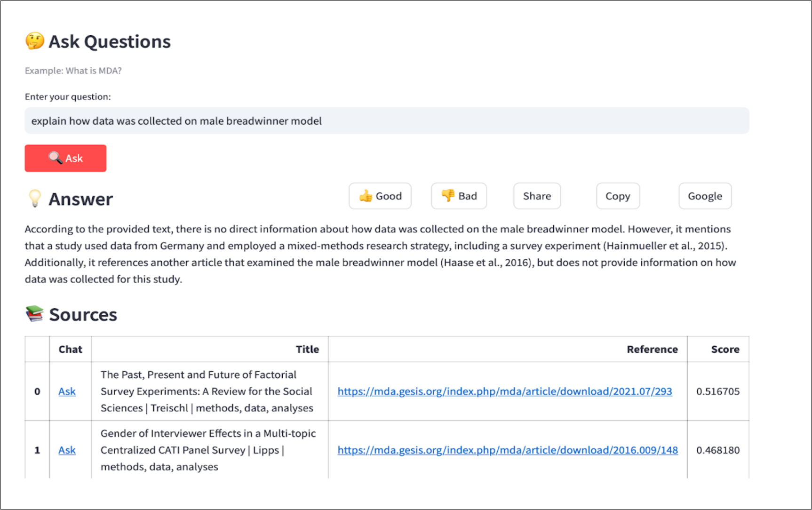Viewport: 812px width, 510px height.
Task: Click the lightbulb icon next to Answer
Action: tap(35, 199)
